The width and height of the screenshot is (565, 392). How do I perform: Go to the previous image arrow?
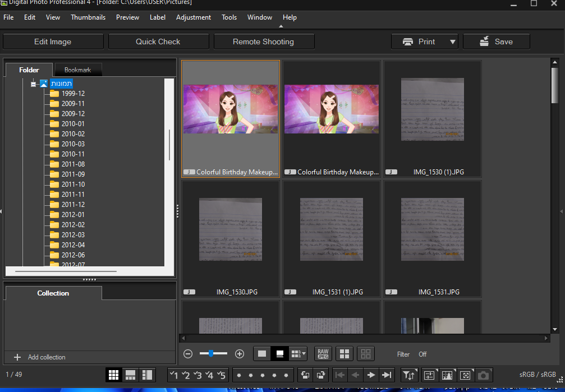(x=355, y=375)
